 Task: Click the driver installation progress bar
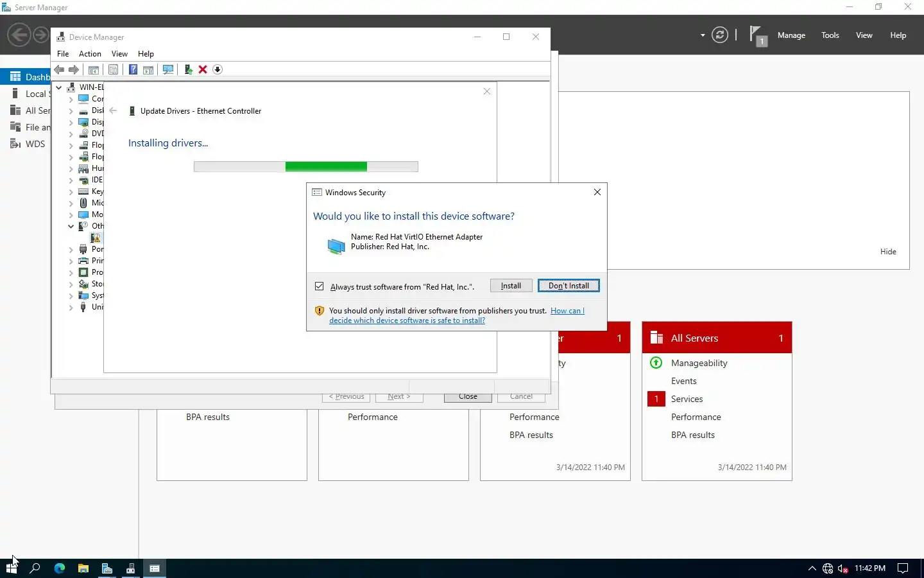pos(306,167)
